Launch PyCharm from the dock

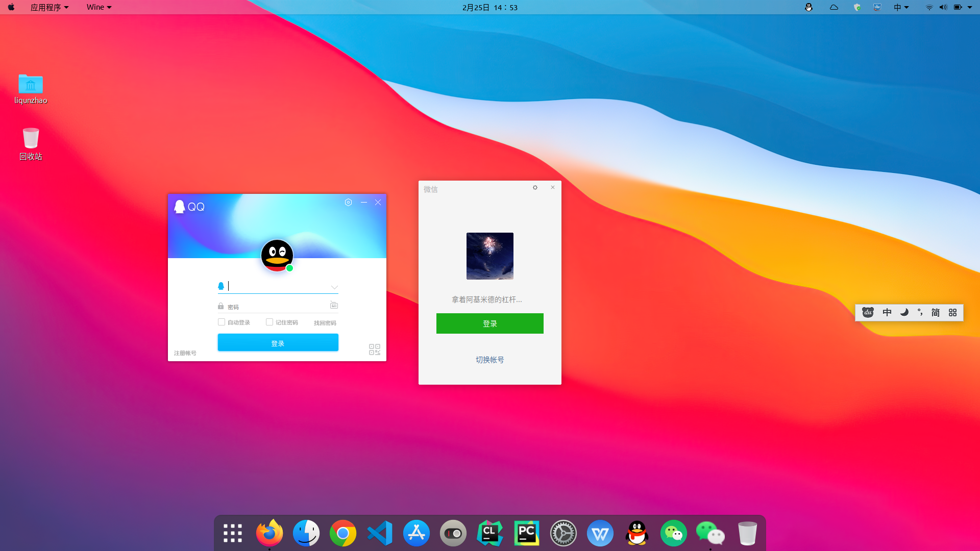527,533
